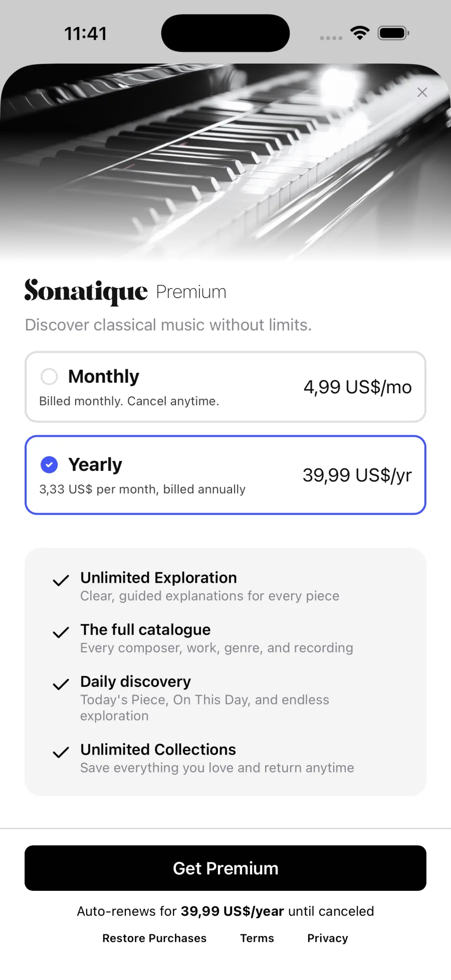Open the Privacy link
The height and width of the screenshot is (980, 451).
[328, 938]
